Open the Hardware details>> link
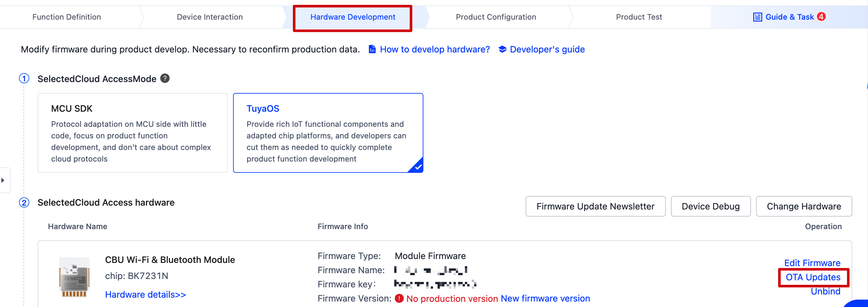This screenshot has width=868, height=307. coord(146,294)
